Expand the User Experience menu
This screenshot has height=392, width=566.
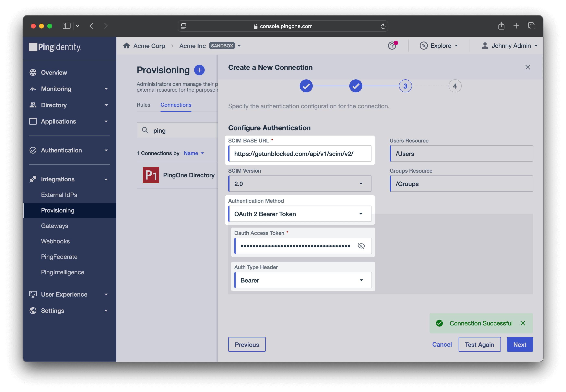106,294
